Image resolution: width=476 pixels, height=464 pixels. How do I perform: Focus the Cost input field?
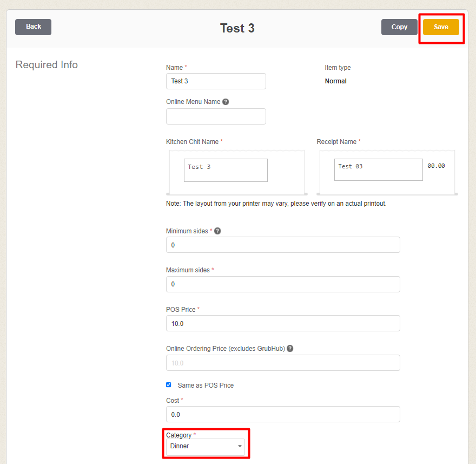283,414
